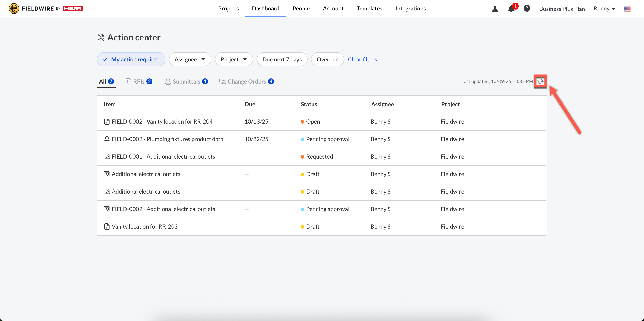Click the RFI icon on the Vanity location RR-204 row
The width and height of the screenshot is (644, 321).
(x=107, y=122)
